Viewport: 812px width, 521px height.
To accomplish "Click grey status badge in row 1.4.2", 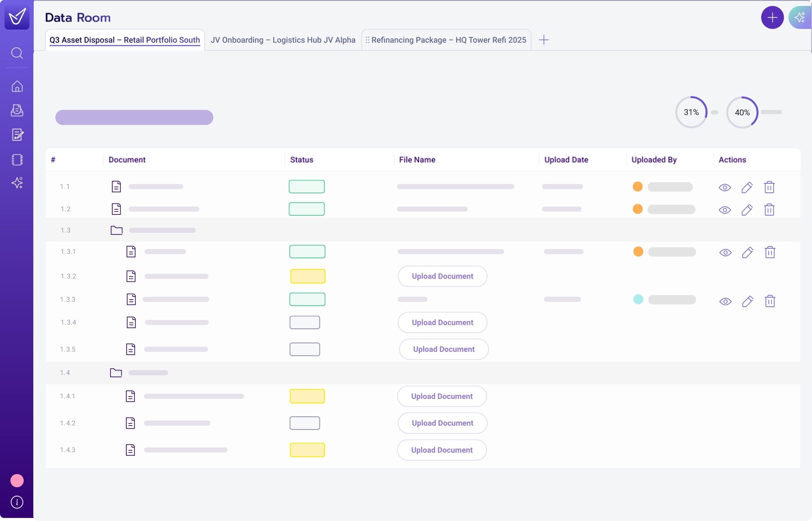I will [305, 423].
